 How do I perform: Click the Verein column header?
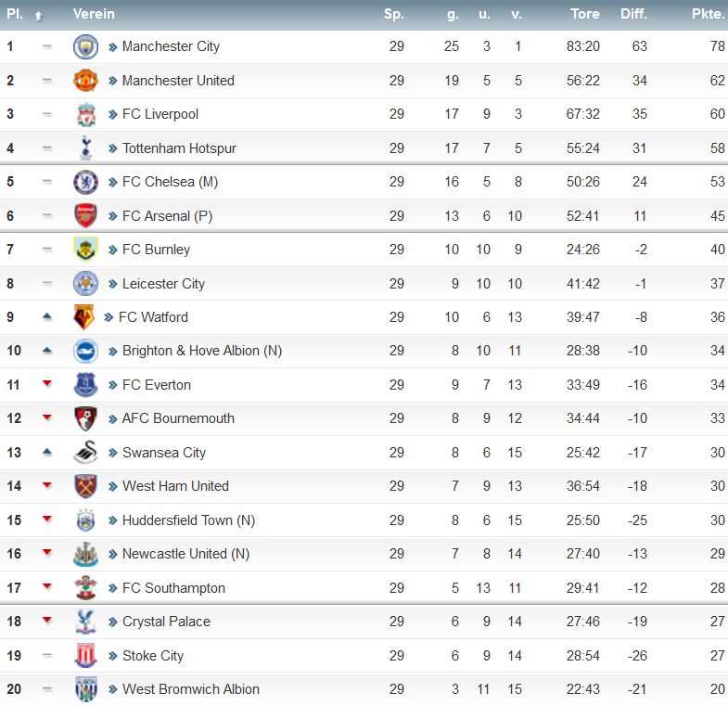94,14
